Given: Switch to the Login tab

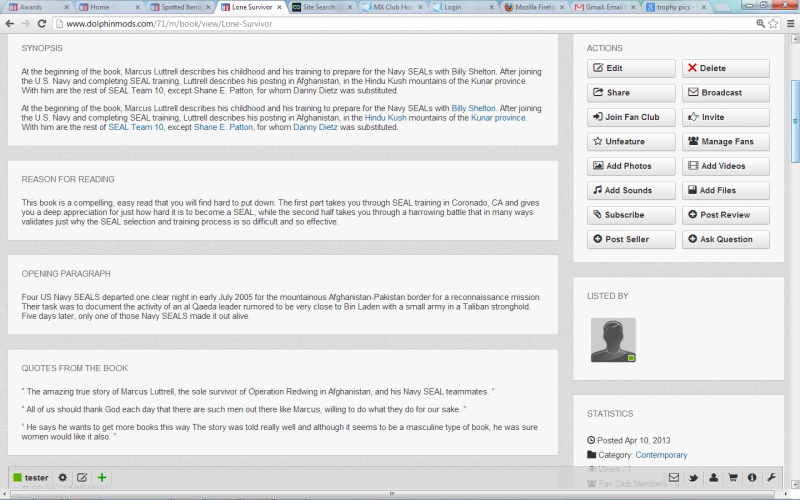Looking at the screenshot, I should pyautogui.click(x=462, y=7).
